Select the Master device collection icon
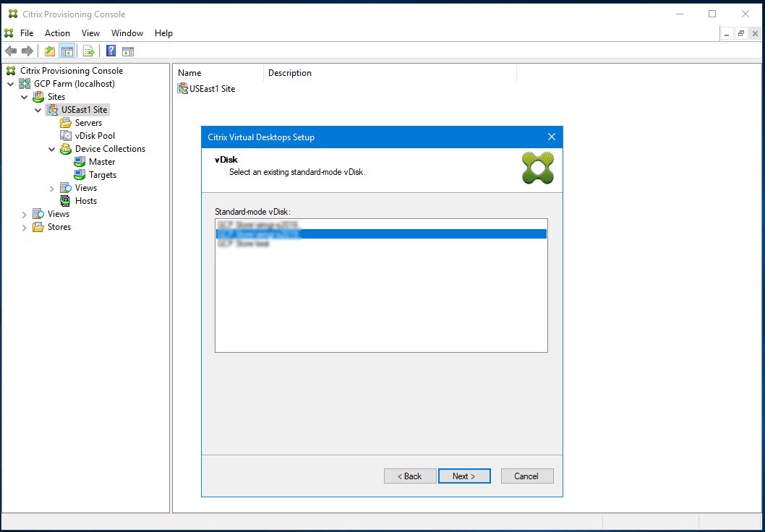The height and width of the screenshot is (532, 765). (80, 161)
